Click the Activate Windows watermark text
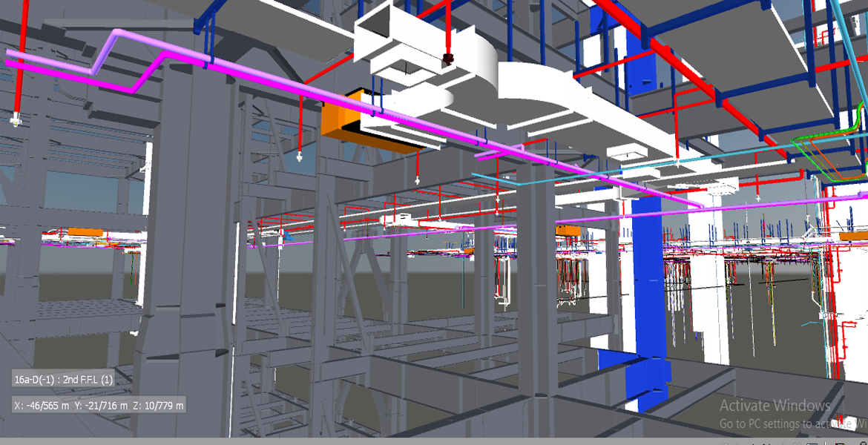This screenshot has width=868, height=445. 775,406
